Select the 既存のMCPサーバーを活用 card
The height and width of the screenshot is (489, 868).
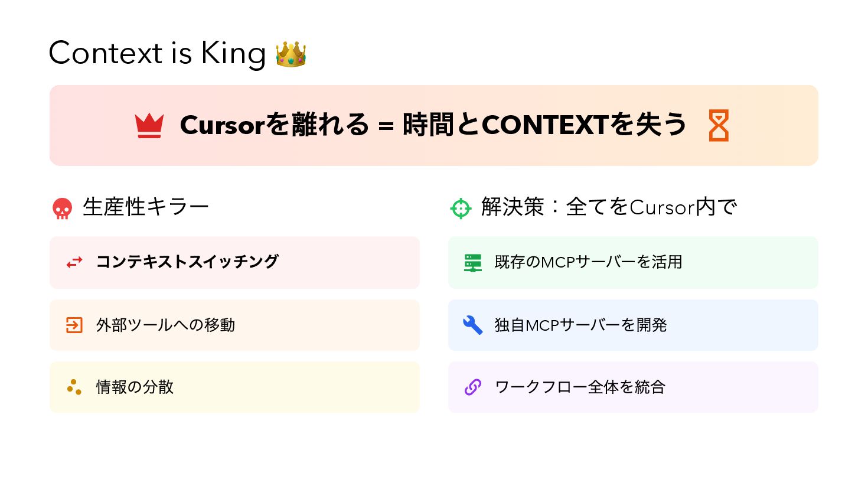[633, 262]
